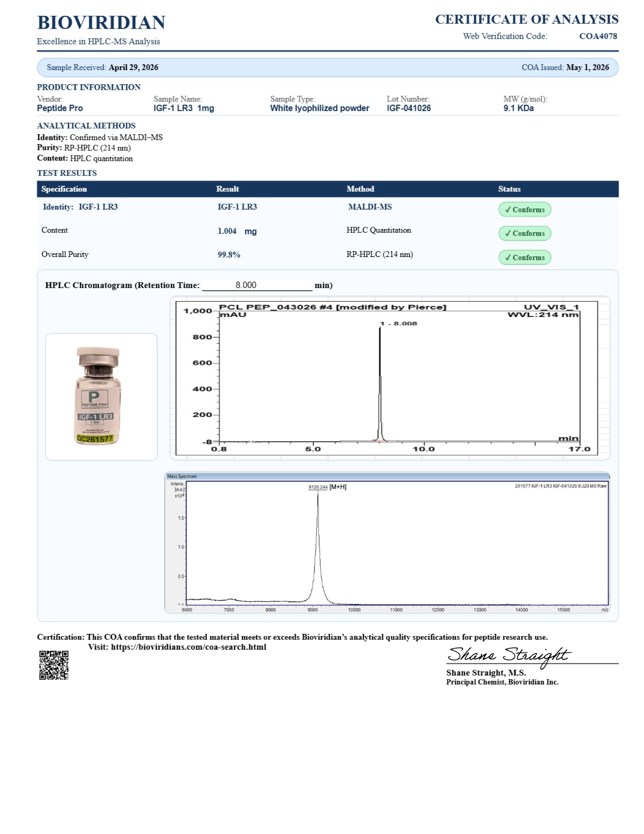The image size is (644, 834).
Task: Click the COA Issued date May 1, 2026
Action: (x=588, y=67)
